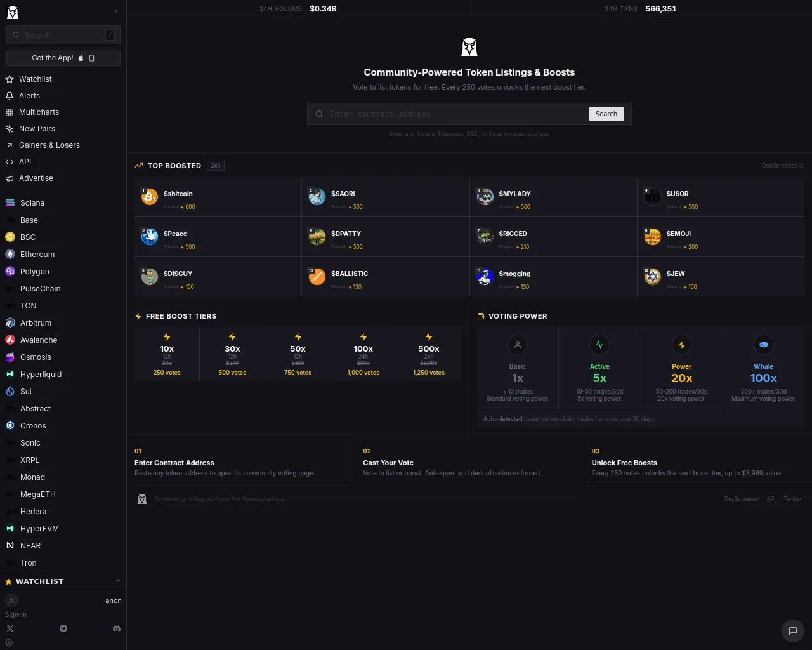Viewport: 812px width, 650px height.
Task: Expand the Watchlist panel chevron
Action: click(x=118, y=581)
